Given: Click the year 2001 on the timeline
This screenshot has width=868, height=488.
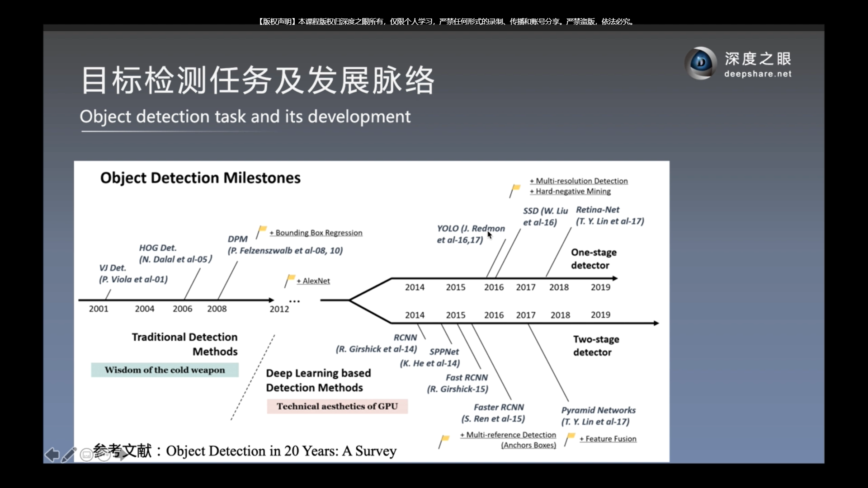Looking at the screenshot, I should coord(99,309).
